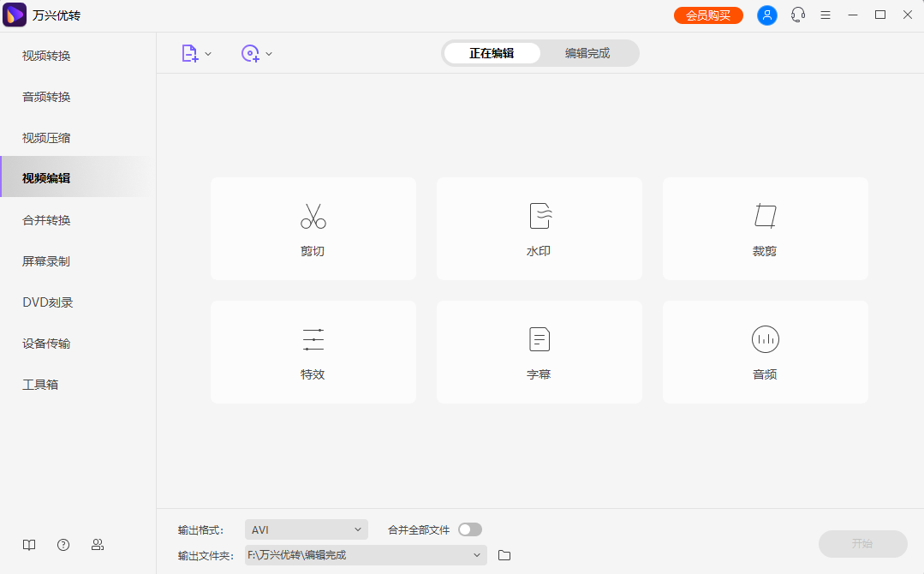Image resolution: width=924 pixels, height=574 pixels.
Task: Click the user avatar in the title bar
Action: 766,15
